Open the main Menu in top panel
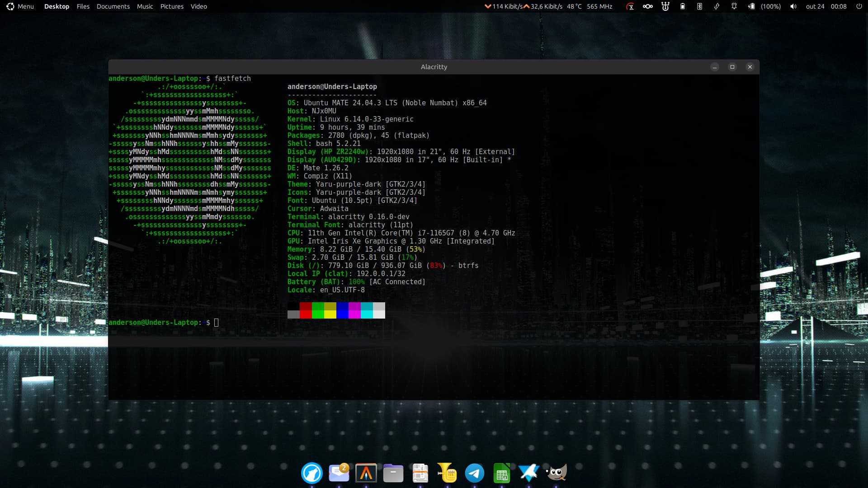The height and width of the screenshot is (488, 868). point(20,6)
